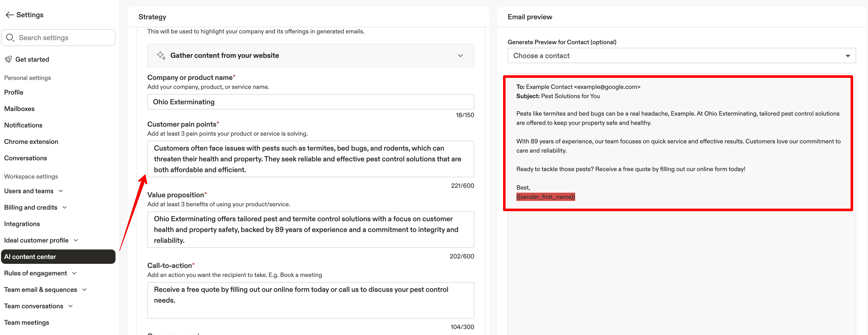Open the Integrations page

[22, 224]
